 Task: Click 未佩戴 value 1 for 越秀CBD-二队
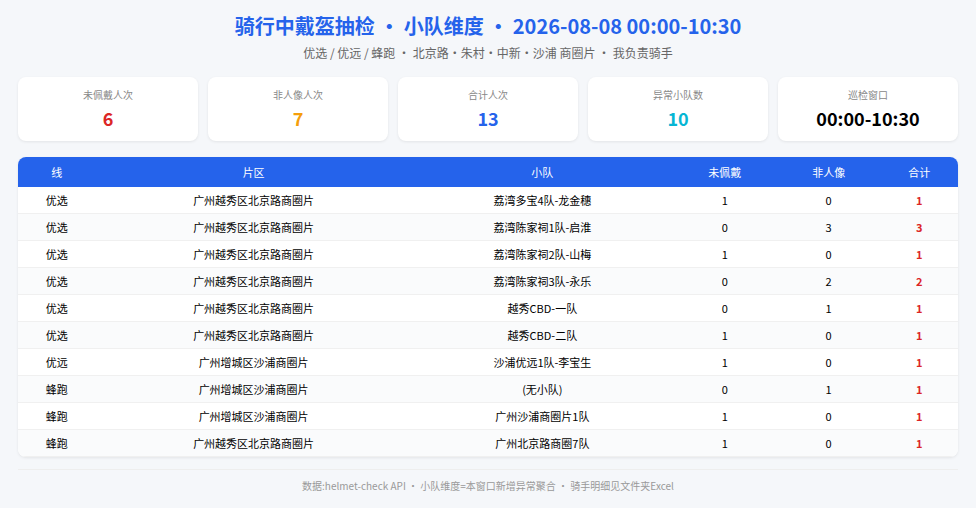click(x=725, y=336)
